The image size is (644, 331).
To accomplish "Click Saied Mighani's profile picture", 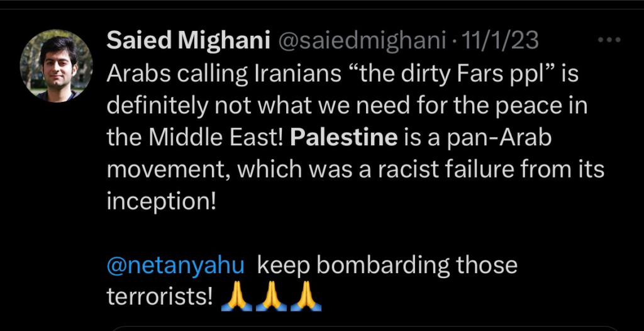I will (57, 65).
